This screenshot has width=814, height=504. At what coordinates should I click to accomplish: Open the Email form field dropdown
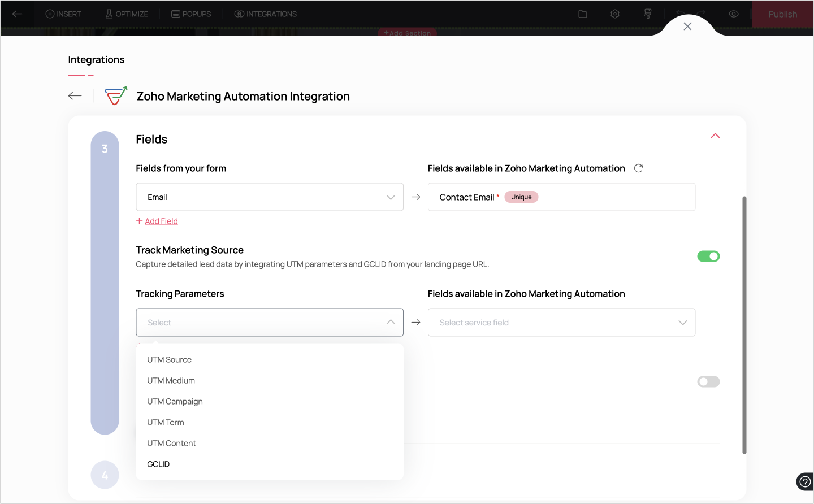[270, 197]
